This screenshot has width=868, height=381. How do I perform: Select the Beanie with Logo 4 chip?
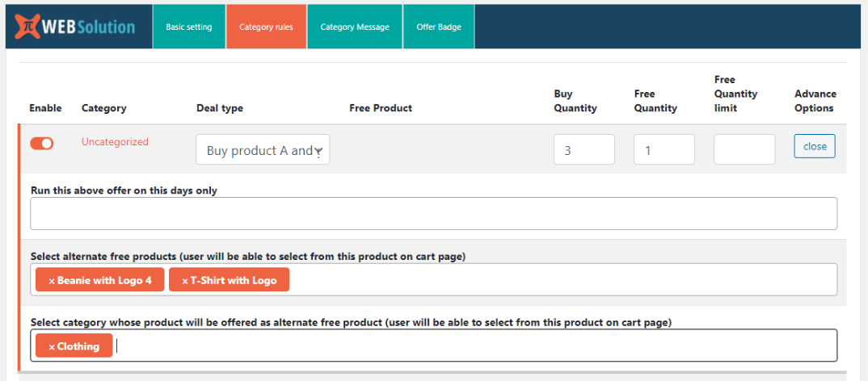coord(104,281)
